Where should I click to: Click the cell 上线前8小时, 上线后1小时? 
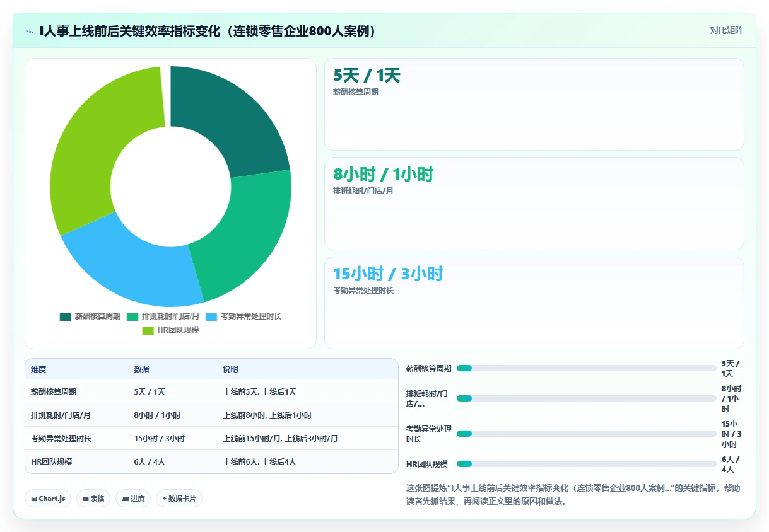coord(267,415)
